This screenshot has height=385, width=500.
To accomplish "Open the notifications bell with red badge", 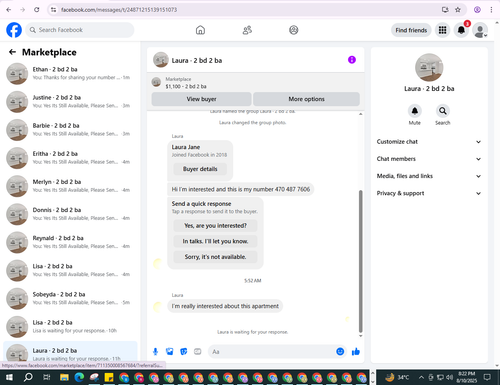I will (x=461, y=30).
